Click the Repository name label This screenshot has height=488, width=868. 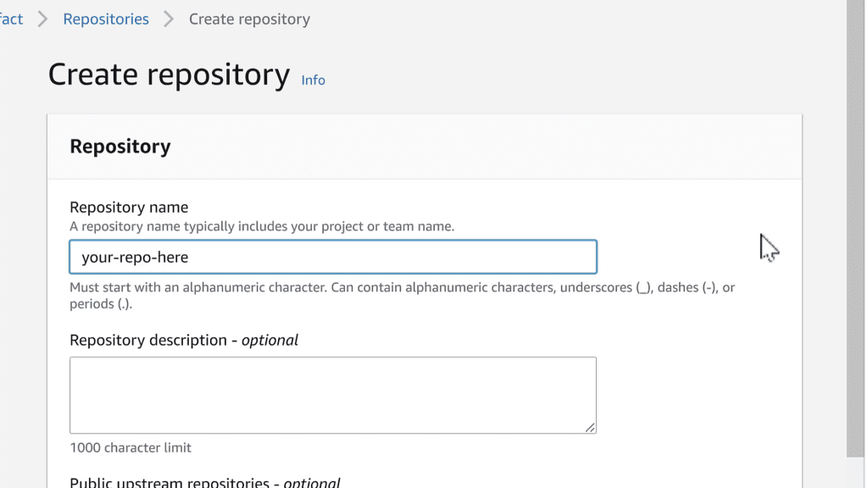(x=129, y=208)
